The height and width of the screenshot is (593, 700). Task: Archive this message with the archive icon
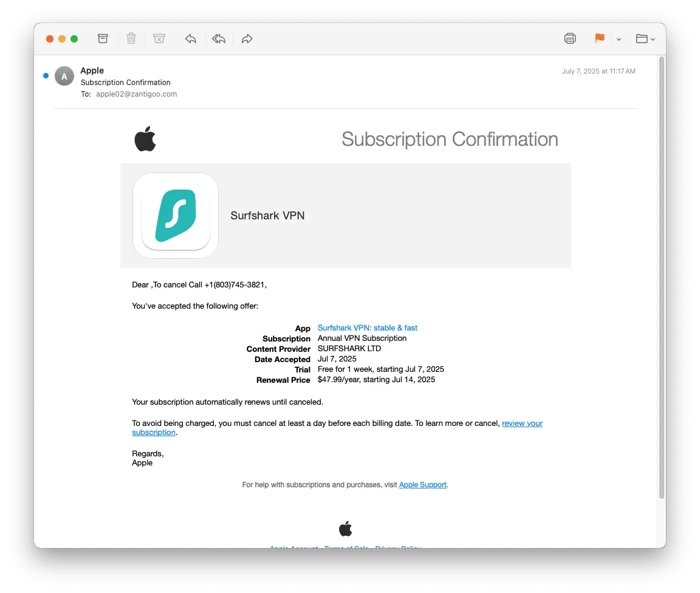tap(103, 38)
